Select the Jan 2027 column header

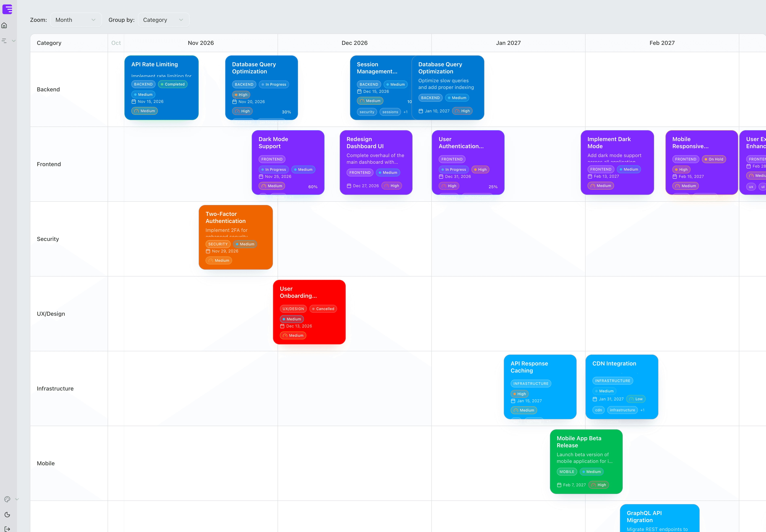pos(508,43)
